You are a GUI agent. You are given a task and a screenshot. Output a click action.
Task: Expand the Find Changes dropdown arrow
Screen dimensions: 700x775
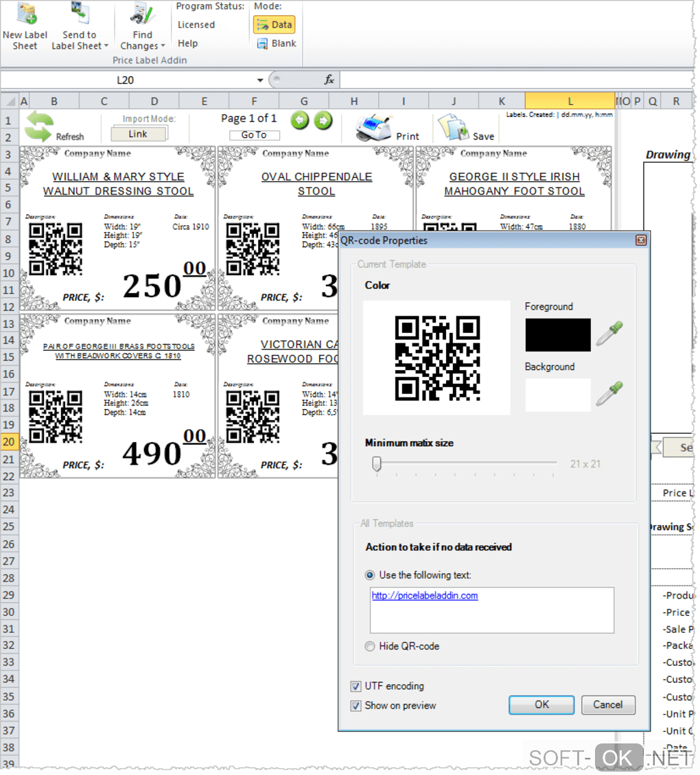(163, 46)
